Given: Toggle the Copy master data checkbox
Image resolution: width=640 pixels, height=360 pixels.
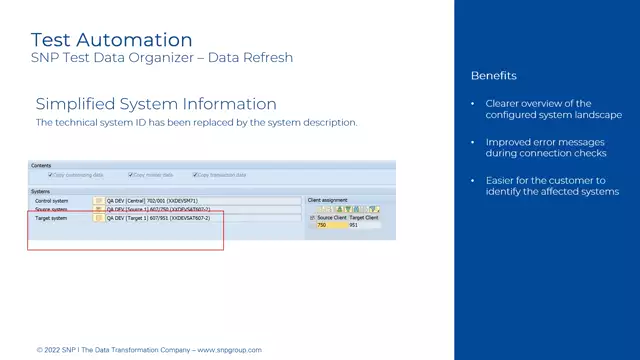Looking at the screenshot, I should click(x=131, y=175).
